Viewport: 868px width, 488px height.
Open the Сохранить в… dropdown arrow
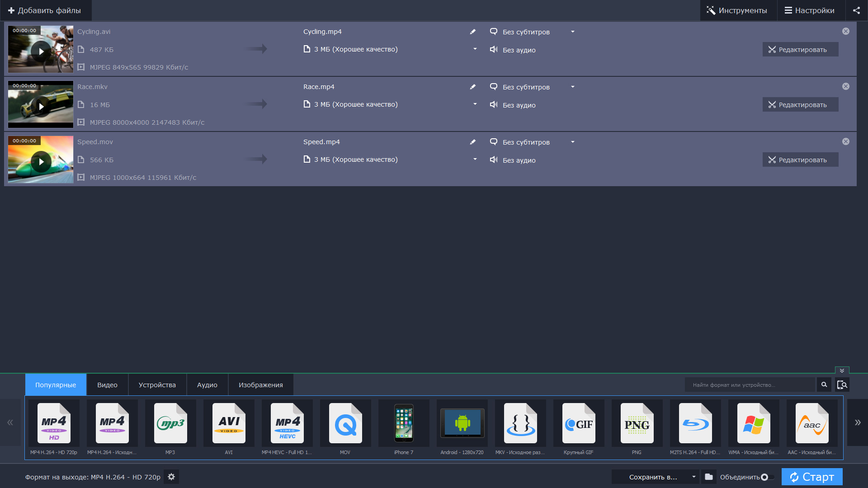pos(694,477)
